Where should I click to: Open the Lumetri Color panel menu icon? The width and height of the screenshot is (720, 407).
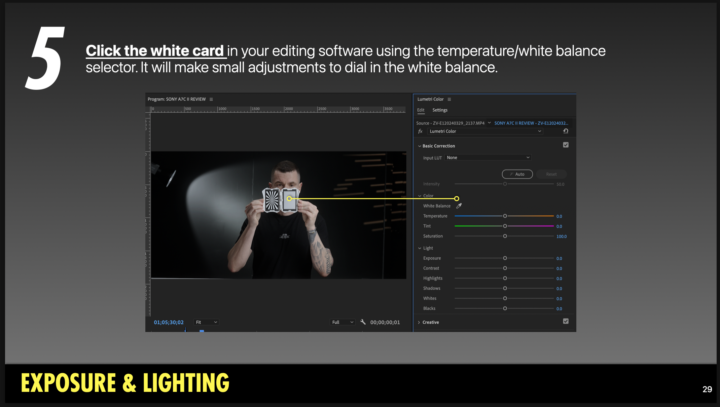pyautogui.click(x=449, y=99)
